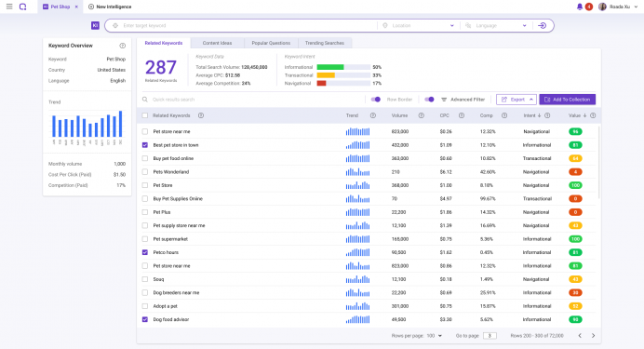Sort by Value column arrow
Viewport: 644px width, 349px height.
[584, 115]
